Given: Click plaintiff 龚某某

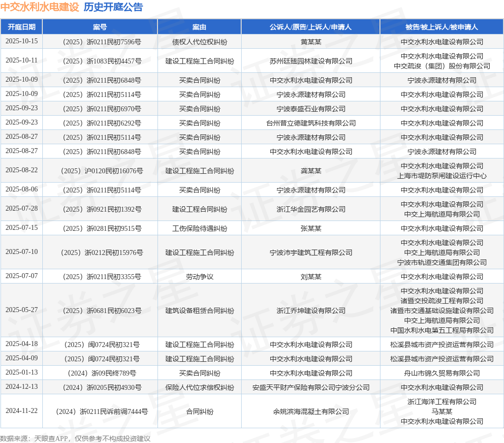Looking at the screenshot, I should point(311,171).
